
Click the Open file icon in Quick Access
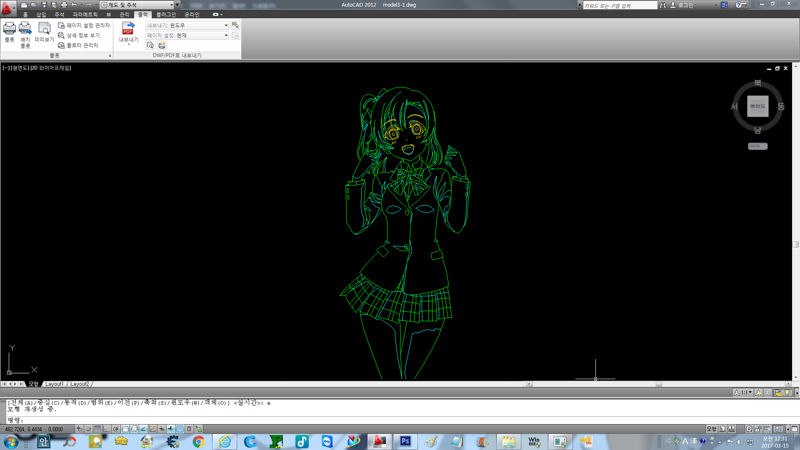point(34,5)
